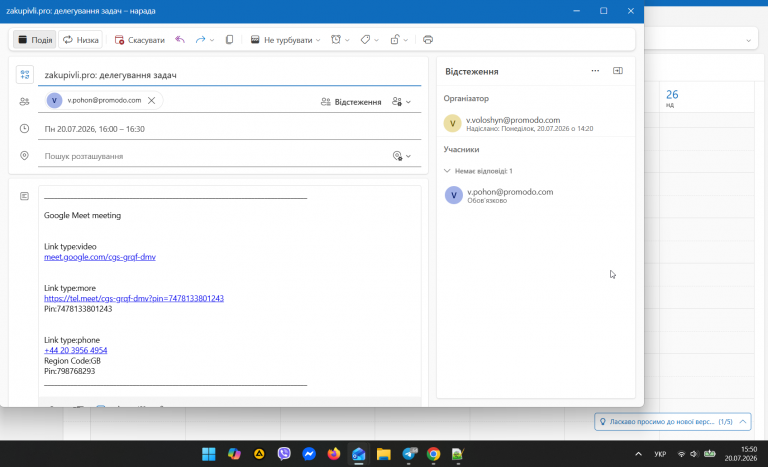
Task: Switch to the Подія tab
Action: (35, 40)
